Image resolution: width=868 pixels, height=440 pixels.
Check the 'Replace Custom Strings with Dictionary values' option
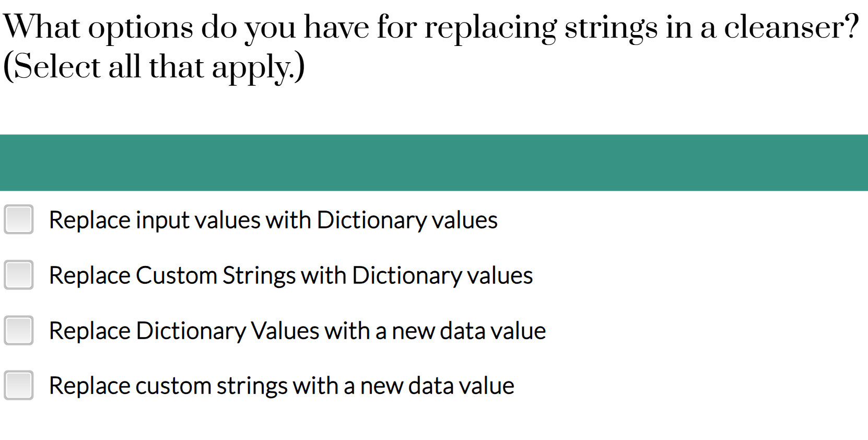19,275
